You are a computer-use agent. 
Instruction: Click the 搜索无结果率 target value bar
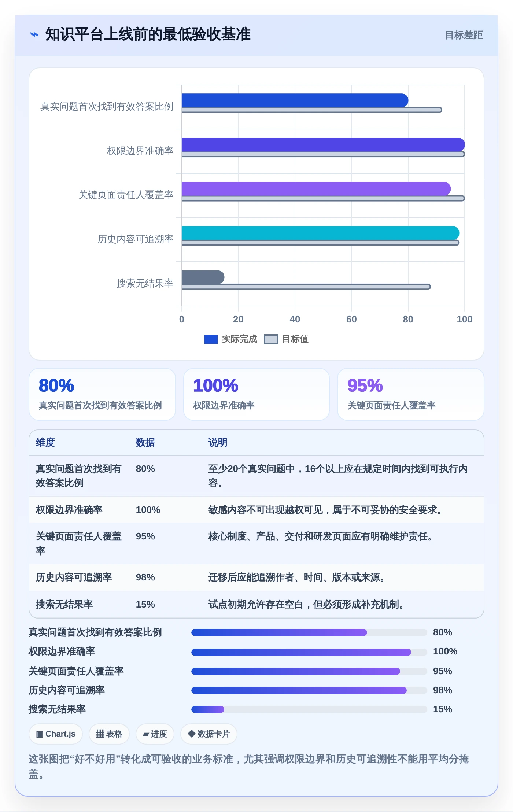point(306,287)
